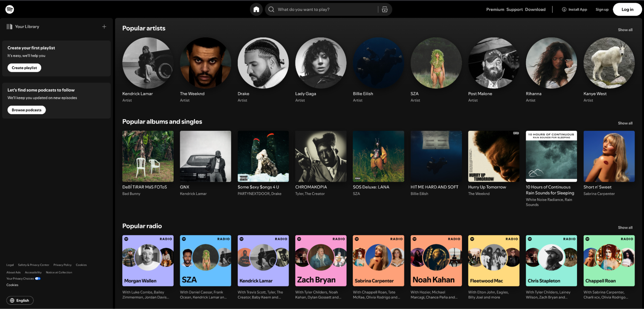The height and width of the screenshot is (309, 644).
Task: Open Billie Eilish artist portrait
Action: pyautogui.click(x=379, y=63)
